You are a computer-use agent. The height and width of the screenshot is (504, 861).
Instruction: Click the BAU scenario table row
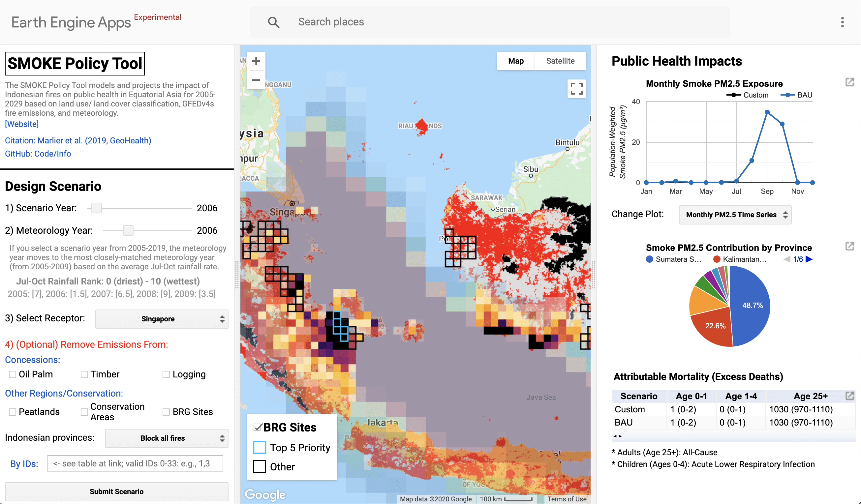pyautogui.click(x=733, y=423)
